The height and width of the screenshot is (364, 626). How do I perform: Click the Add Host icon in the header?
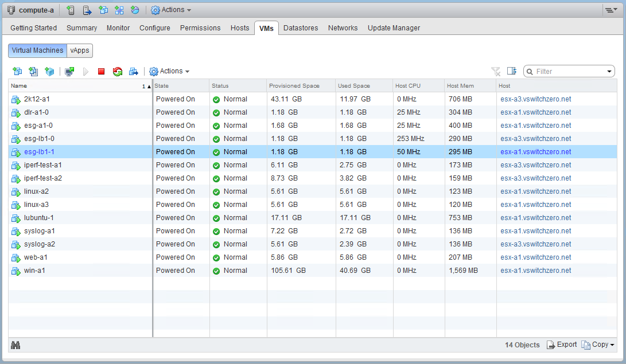pos(71,10)
